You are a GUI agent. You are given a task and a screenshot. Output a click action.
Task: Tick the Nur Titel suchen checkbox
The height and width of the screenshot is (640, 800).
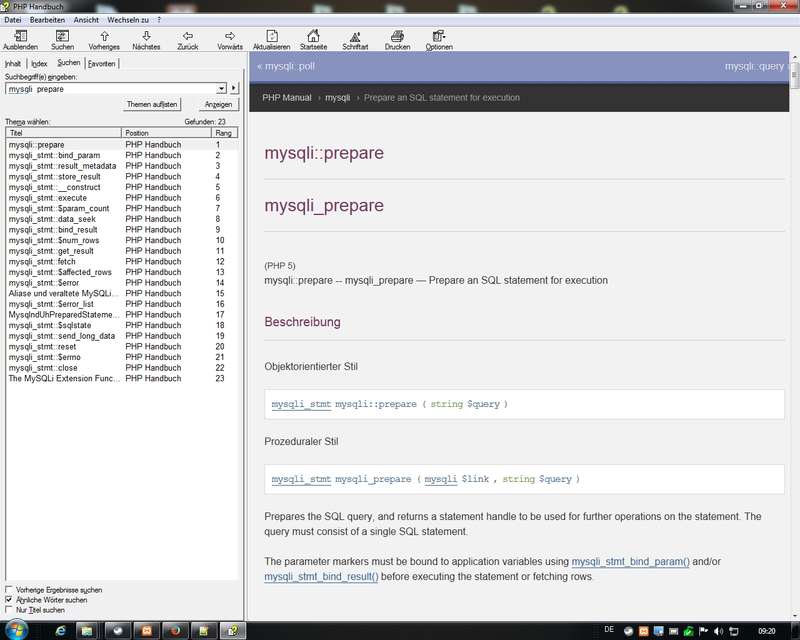(10, 609)
